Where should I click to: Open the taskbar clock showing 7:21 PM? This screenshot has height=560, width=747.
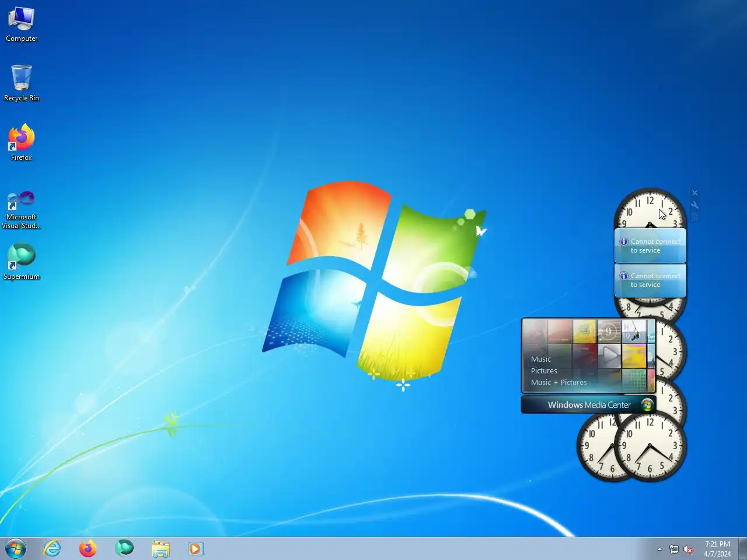(717, 549)
